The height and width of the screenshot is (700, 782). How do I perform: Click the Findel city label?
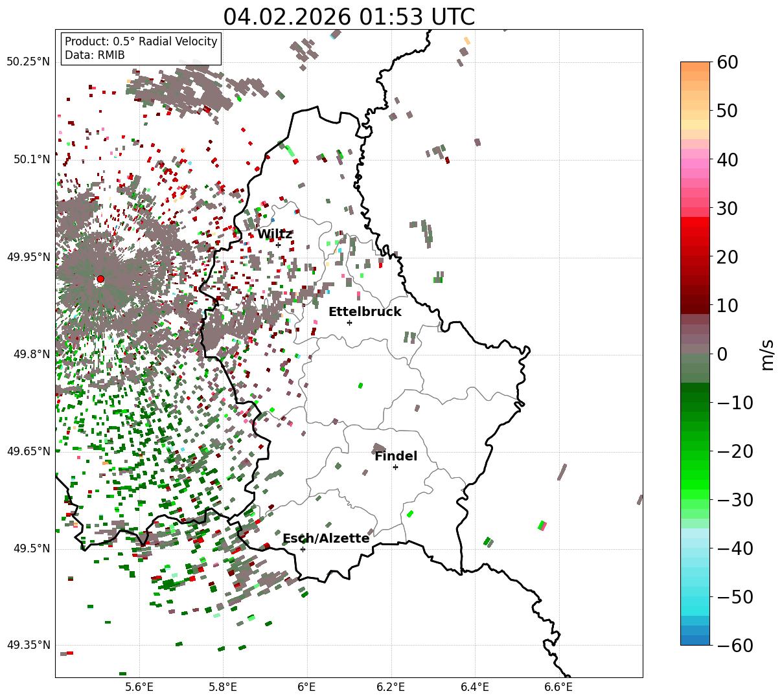click(396, 456)
